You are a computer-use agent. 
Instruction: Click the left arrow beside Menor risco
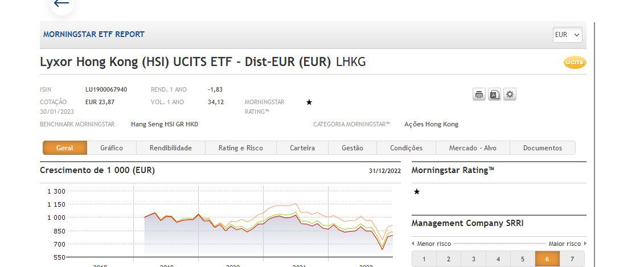(413, 244)
